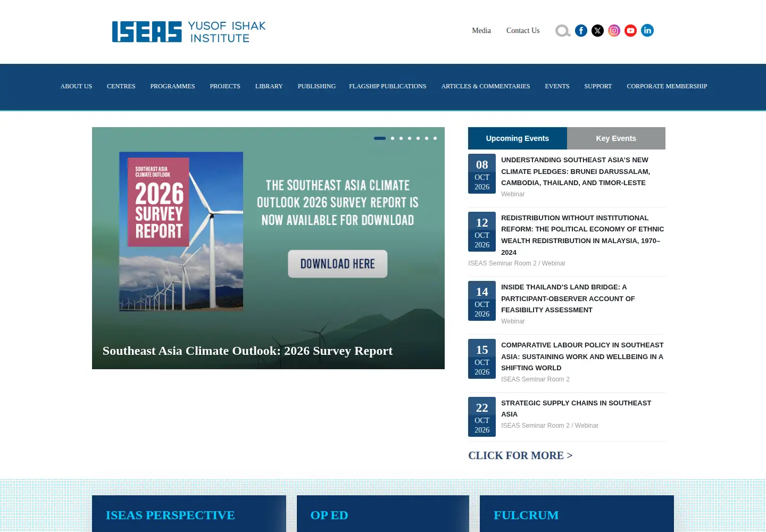The height and width of the screenshot is (532, 766).
Task: Open the LinkedIn profile icon
Action: tap(647, 31)
